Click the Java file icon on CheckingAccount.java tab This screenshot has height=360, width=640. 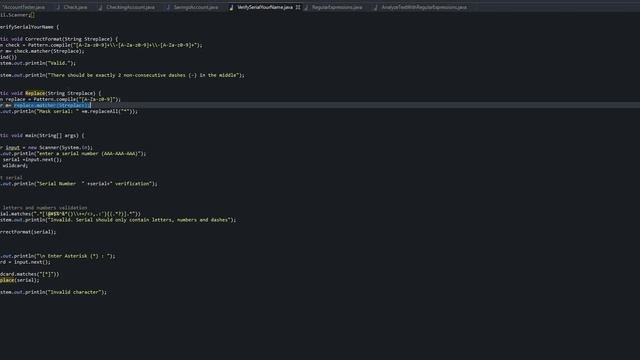[x=100, y=7]
